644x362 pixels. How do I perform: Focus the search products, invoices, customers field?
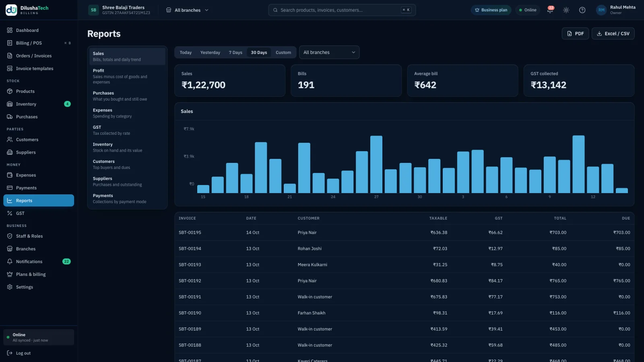(x=342, y=10)
